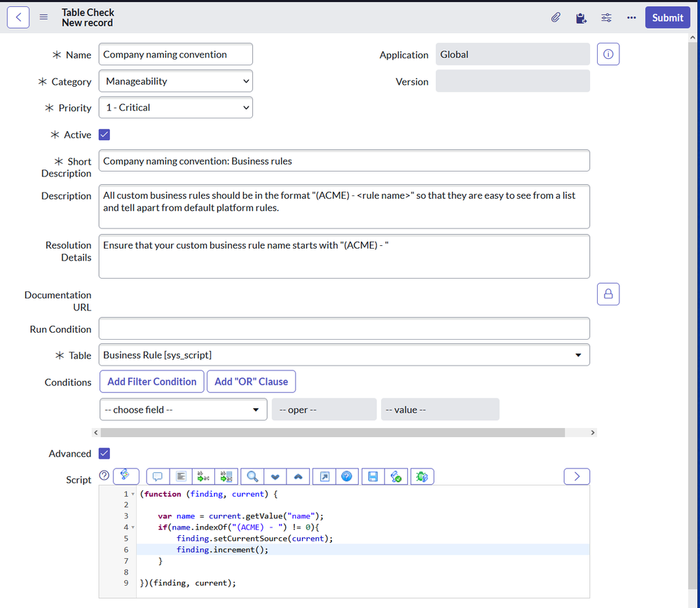Click into the Short Description field
The width and height of the screenshot is (700, 608).
point(344,160)
